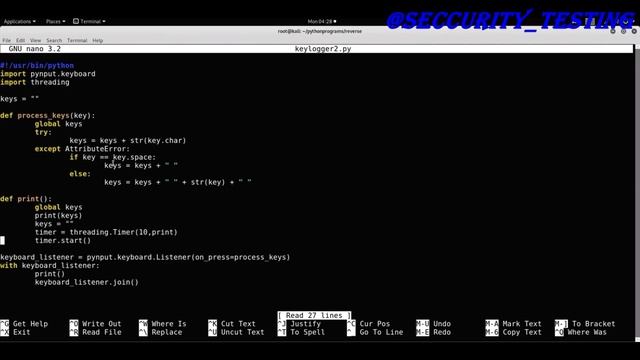Click the ^C Cur Pos shortcut
Viewport: 640px width, 360px height.
(369, 324)
